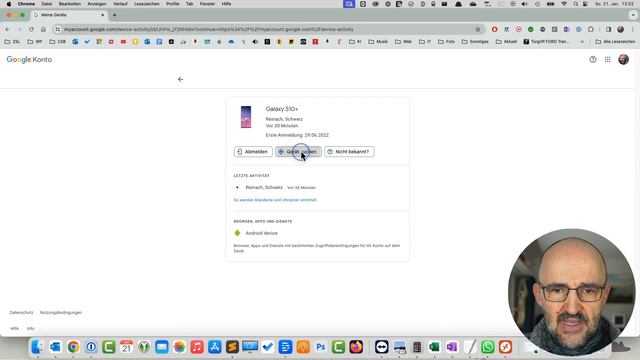
Task: Open the Google apps grid launcher
Action: coord(608,60)
